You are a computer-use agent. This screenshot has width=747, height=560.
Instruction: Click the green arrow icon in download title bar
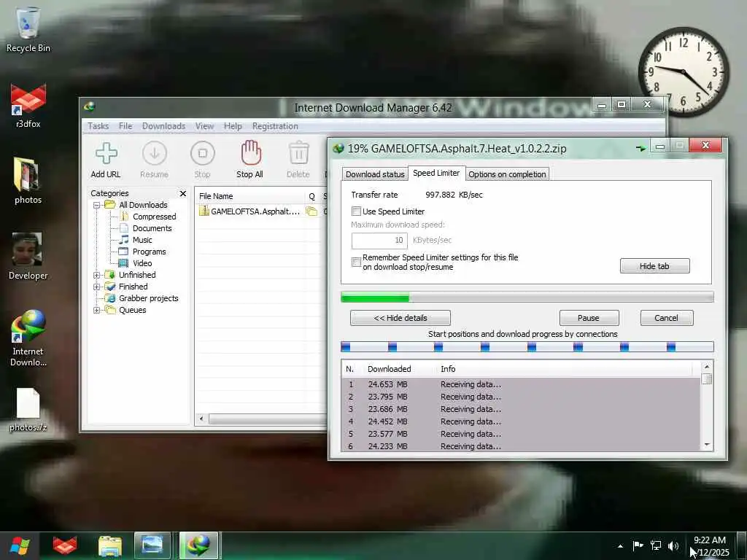(x=640, y=148)
